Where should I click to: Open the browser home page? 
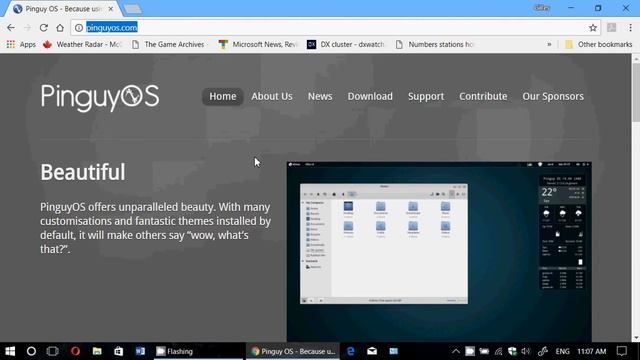coord(60,28)
